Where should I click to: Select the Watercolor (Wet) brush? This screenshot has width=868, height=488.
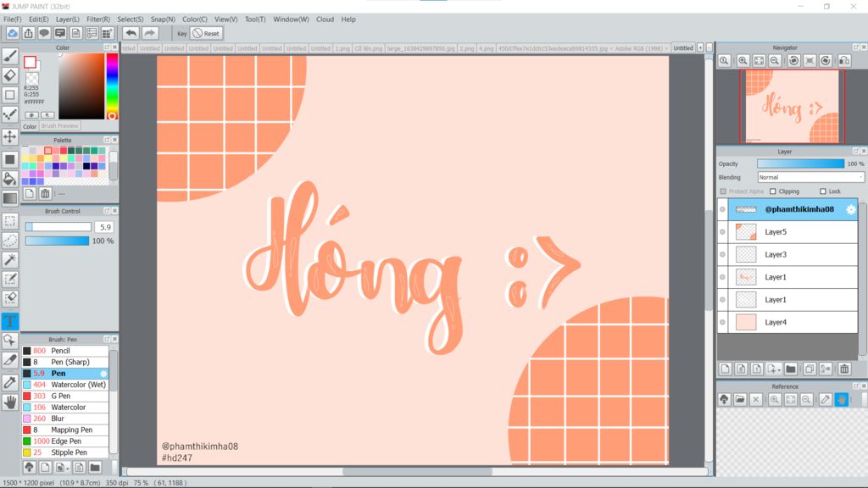65,385
